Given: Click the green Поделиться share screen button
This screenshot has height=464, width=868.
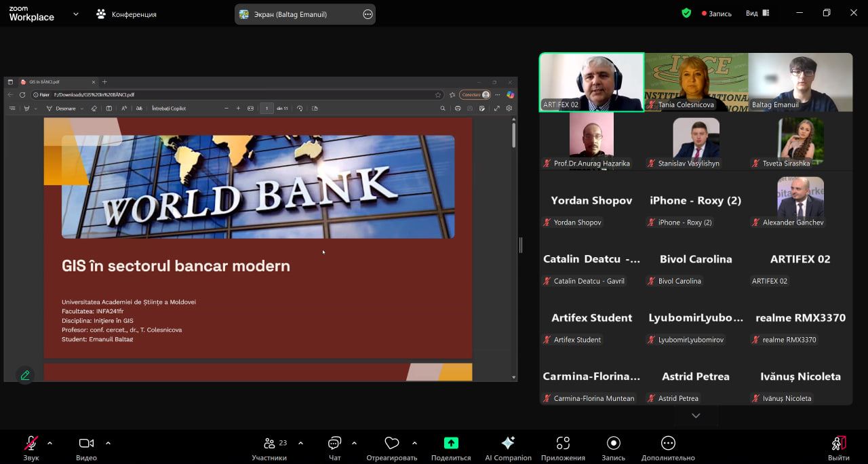Looking at the screenshot, I should (x=451, y=448).
